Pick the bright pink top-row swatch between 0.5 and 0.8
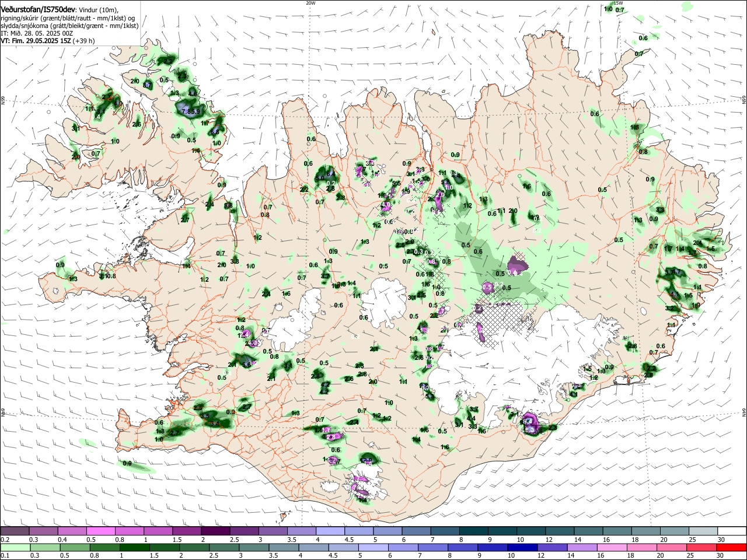 click(102, 531)
